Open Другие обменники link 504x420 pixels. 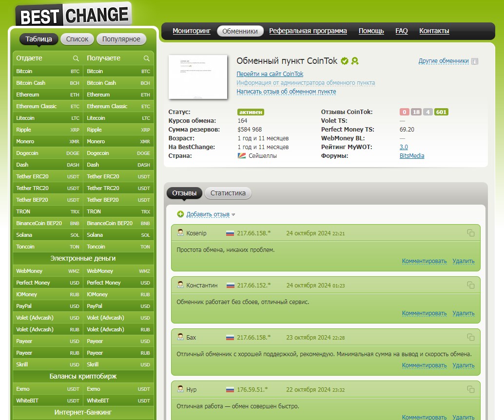coord(444,61)
